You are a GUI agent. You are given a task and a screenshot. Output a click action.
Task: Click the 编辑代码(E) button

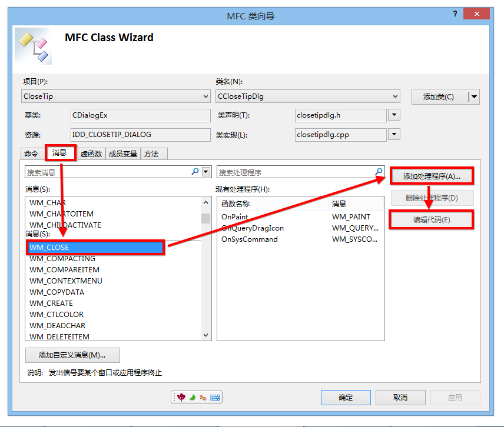coord(432,220)
